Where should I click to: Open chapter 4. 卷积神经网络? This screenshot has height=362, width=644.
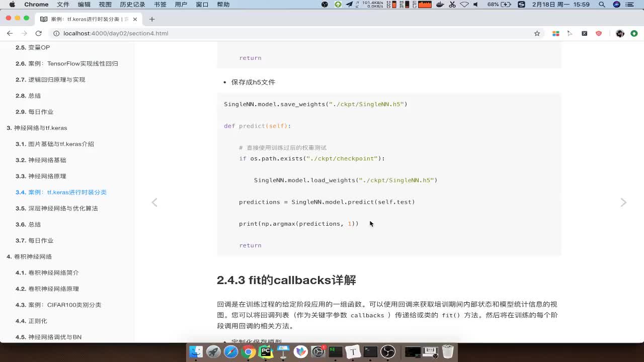(x=29, y=256)
